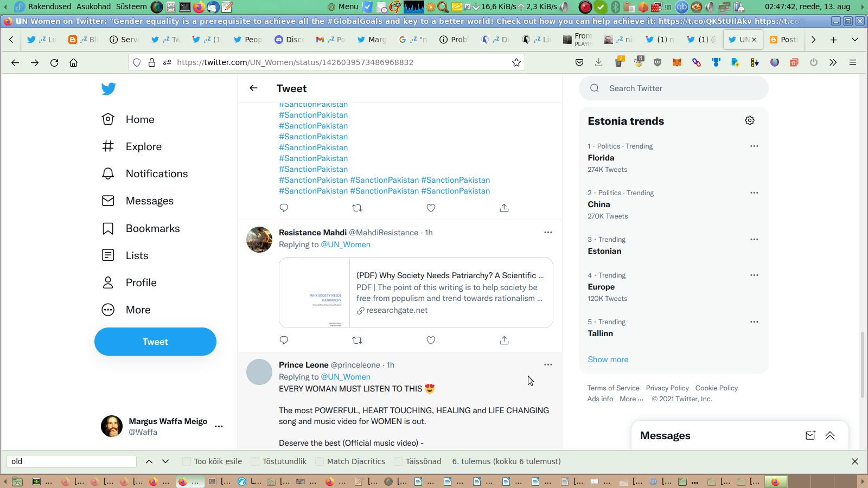The width and height of the screenshot is (868, 488).
Task: Open the Firefox downloads panel
Action: point(599,62)
